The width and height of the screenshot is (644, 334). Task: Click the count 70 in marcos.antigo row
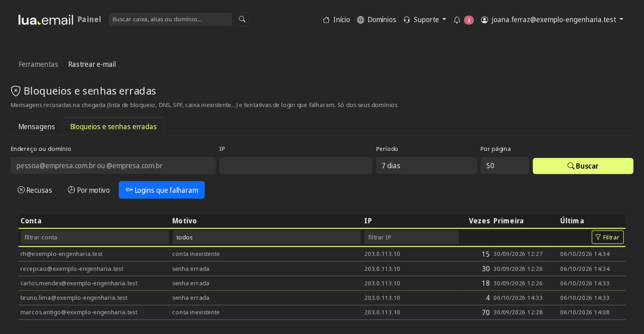click(486, 313)
